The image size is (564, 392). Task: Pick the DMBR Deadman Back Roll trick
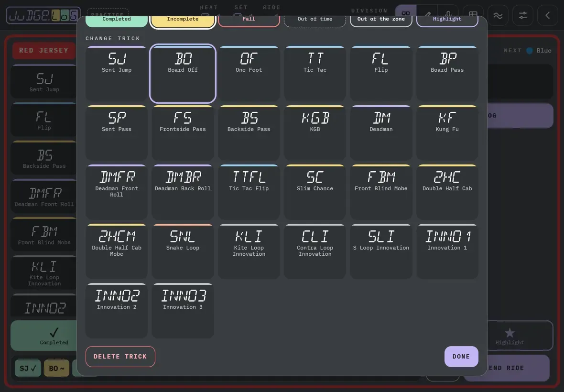tap(183, 192)
